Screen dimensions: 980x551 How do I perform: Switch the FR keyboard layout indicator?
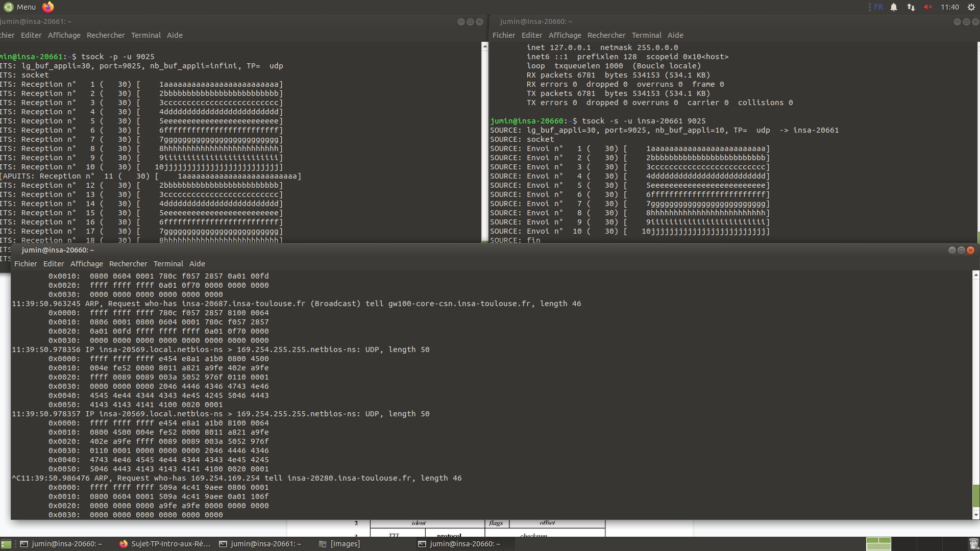coord(878,7)
